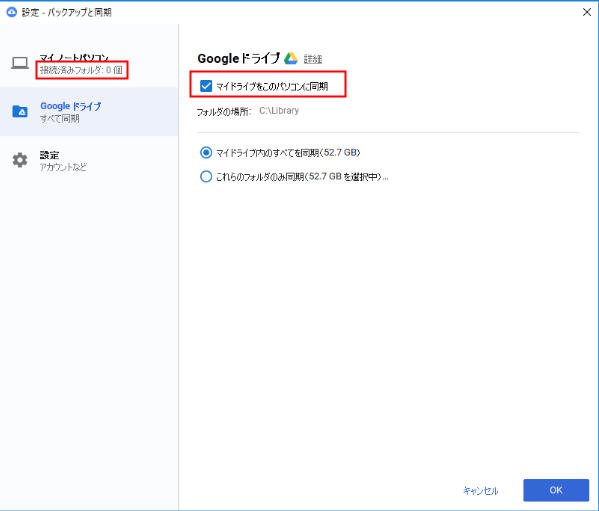Select これらのフォルダのみ同期 radio button
This screenshot has height=511, width=599.
pos(206,176)
